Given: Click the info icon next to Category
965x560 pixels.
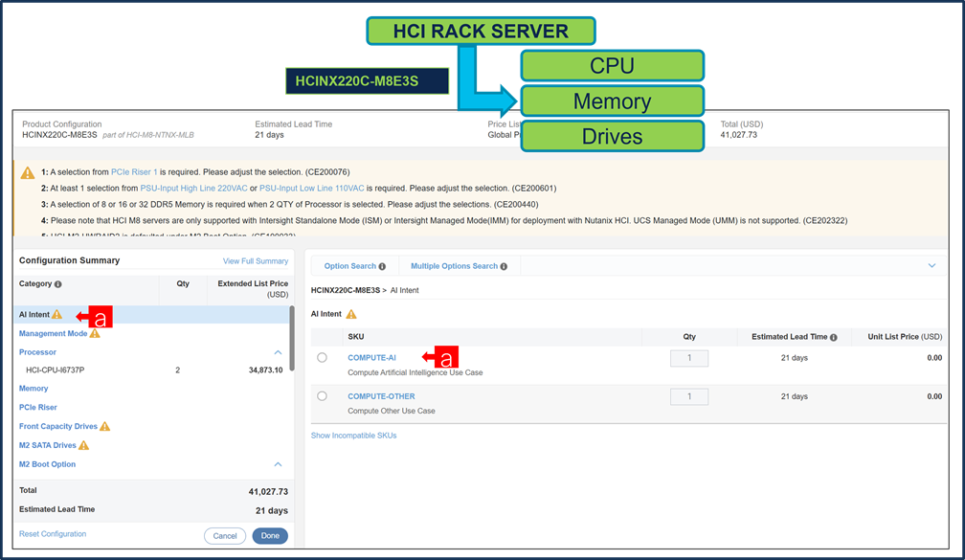Looking at the screenshot, I should (x=57, y=284).
